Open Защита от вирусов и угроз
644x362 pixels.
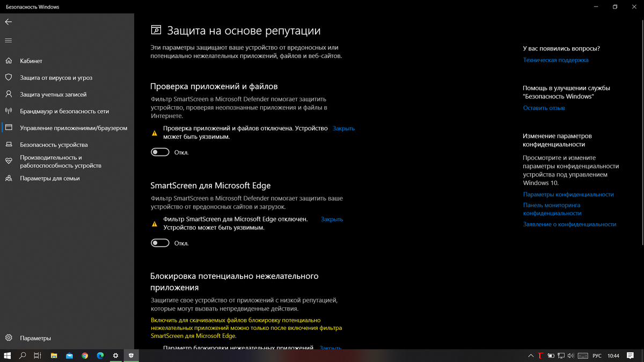(x=67, y=78)
